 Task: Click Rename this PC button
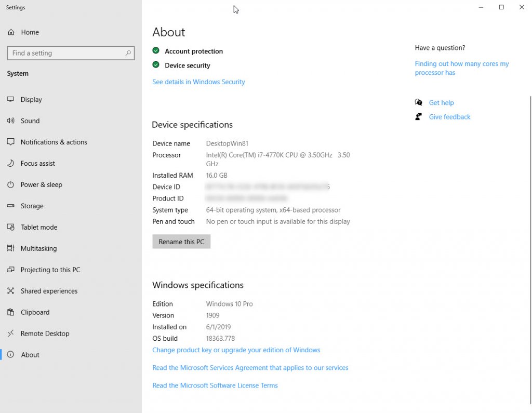tap(181, 242)
